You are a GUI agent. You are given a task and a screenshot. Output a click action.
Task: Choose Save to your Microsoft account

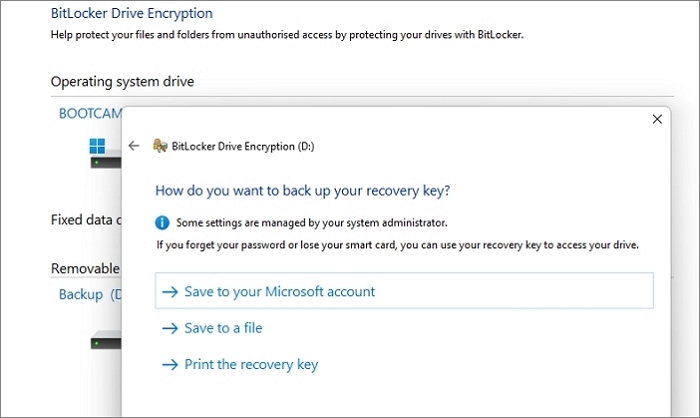[x=280, y=292]
